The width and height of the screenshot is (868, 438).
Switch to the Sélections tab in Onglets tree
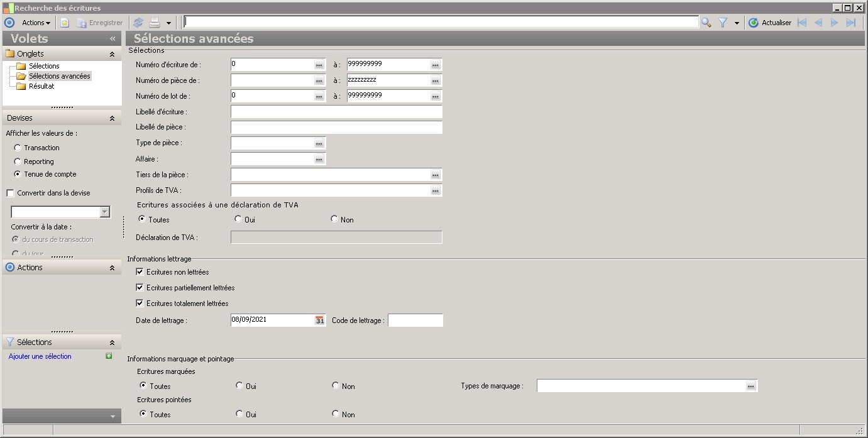pyautogui.click(x=44, y=66)
